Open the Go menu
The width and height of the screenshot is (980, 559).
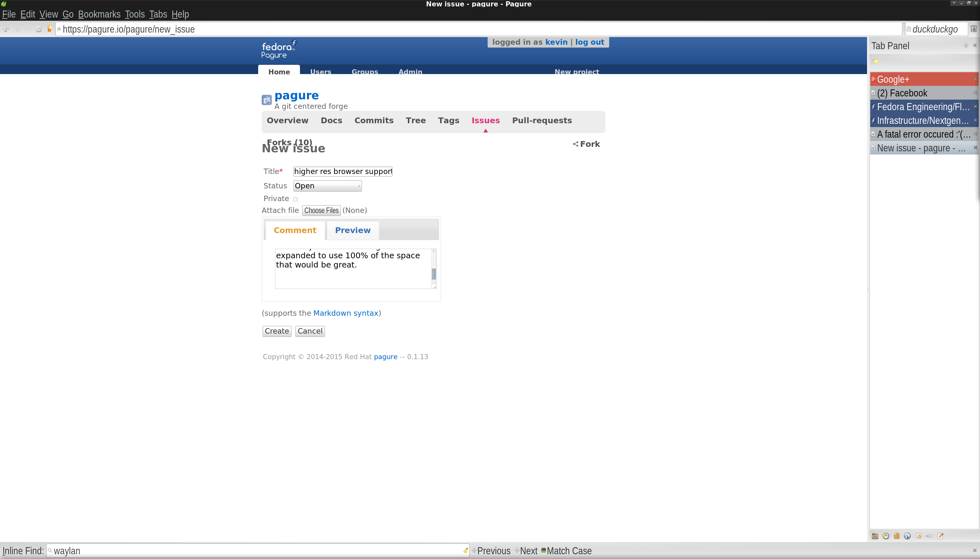click(x=68, y=14)
